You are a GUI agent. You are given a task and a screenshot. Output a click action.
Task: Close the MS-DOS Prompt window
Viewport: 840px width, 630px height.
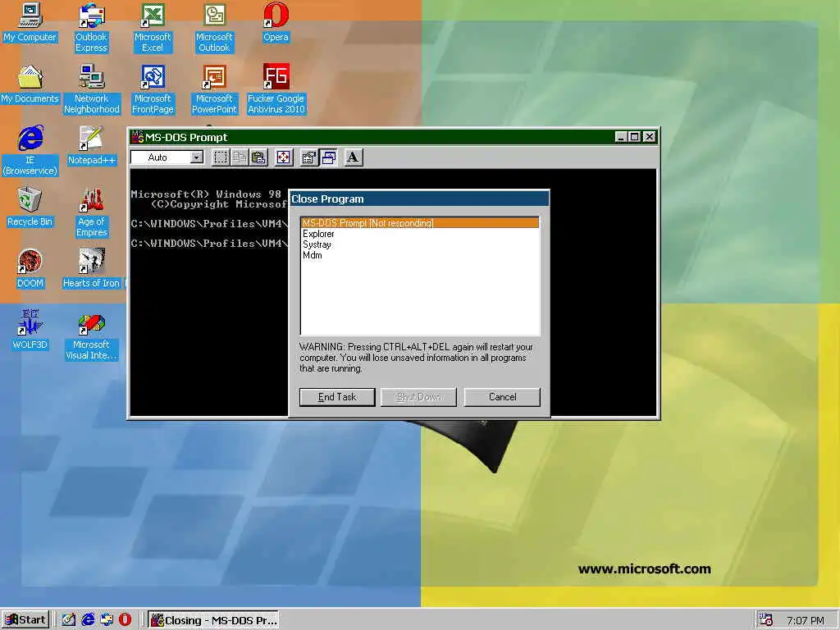point(650,137)
